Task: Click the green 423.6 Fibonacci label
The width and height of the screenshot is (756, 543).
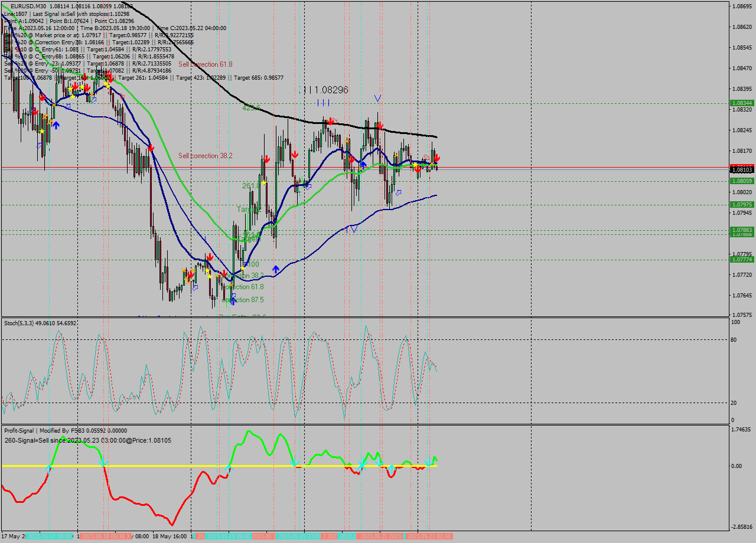Action: [x=251, y=107]
